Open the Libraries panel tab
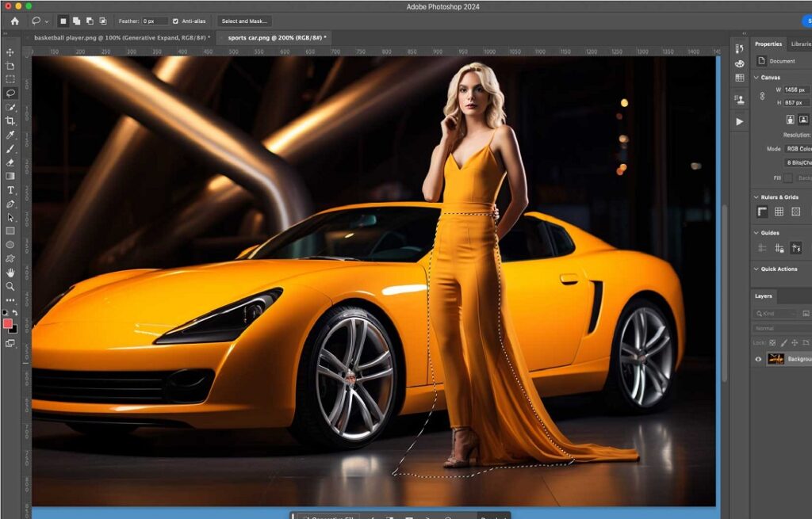Viewport: 812px width, 519px height. click(801, 44)
